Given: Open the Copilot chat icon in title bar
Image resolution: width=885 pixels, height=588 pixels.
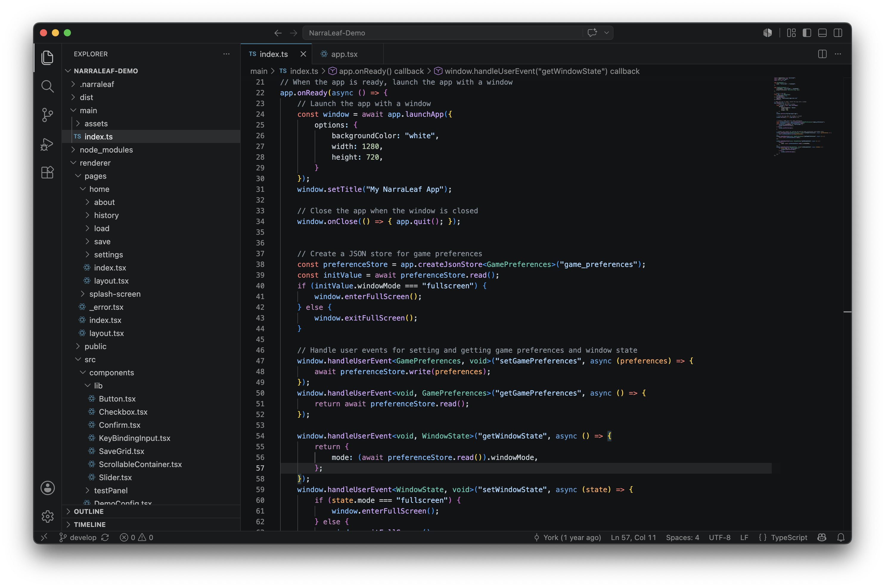Looking at the screenshot, I should 592,33.
